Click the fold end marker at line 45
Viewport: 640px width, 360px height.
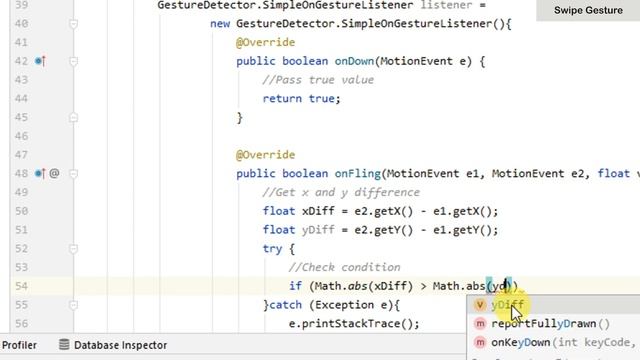point(73,118)
